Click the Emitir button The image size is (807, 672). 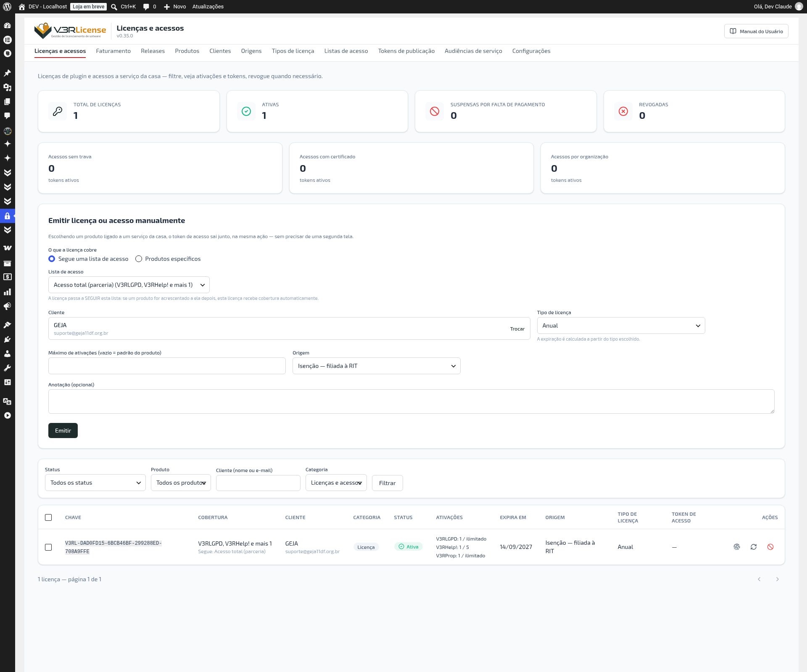63,430
